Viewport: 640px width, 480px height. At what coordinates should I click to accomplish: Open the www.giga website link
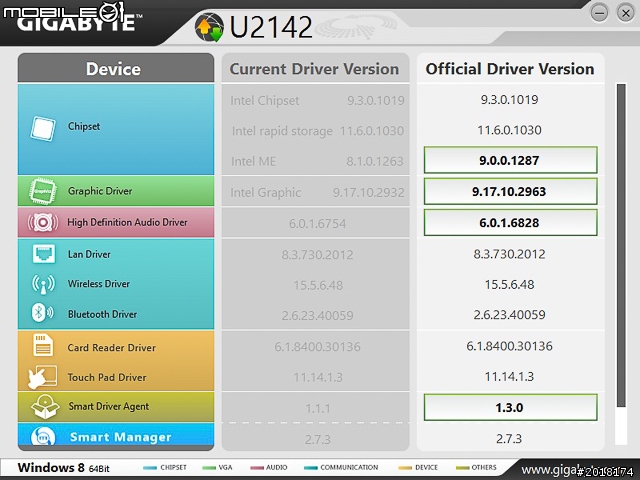click(x=578, y=470)
